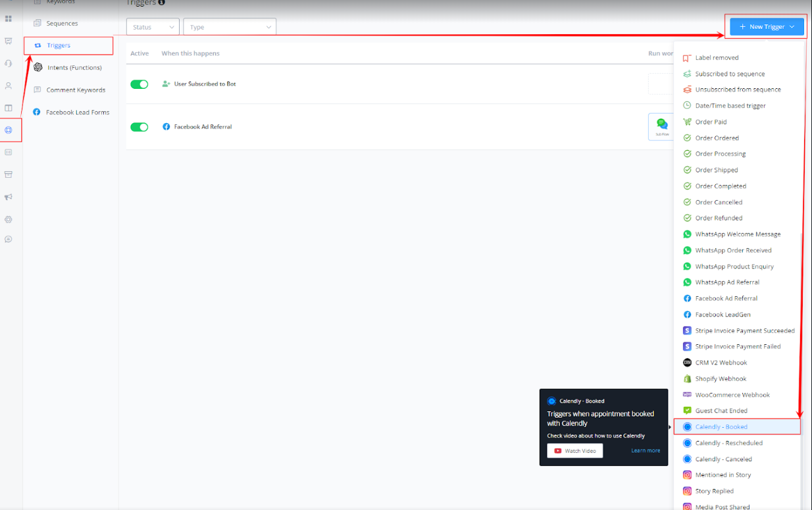Click the automation icon highlighted in left sidebar
The image size is (812, 510).
pos(9,130)
